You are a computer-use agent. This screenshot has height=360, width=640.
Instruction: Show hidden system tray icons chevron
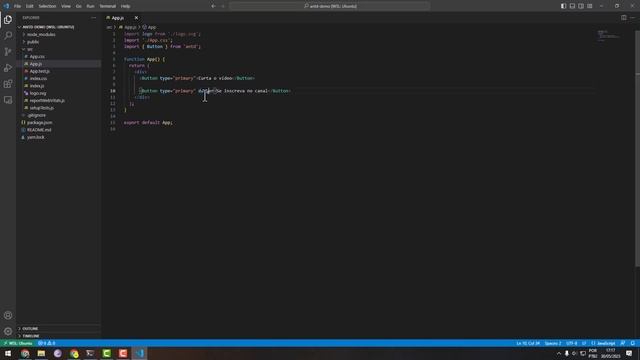[559, 353]
